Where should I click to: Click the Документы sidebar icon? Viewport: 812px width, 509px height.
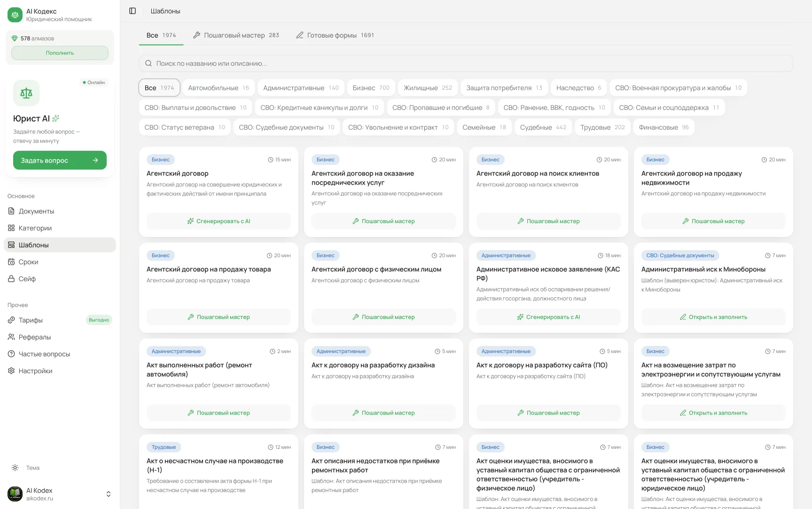tap(11, 211)
